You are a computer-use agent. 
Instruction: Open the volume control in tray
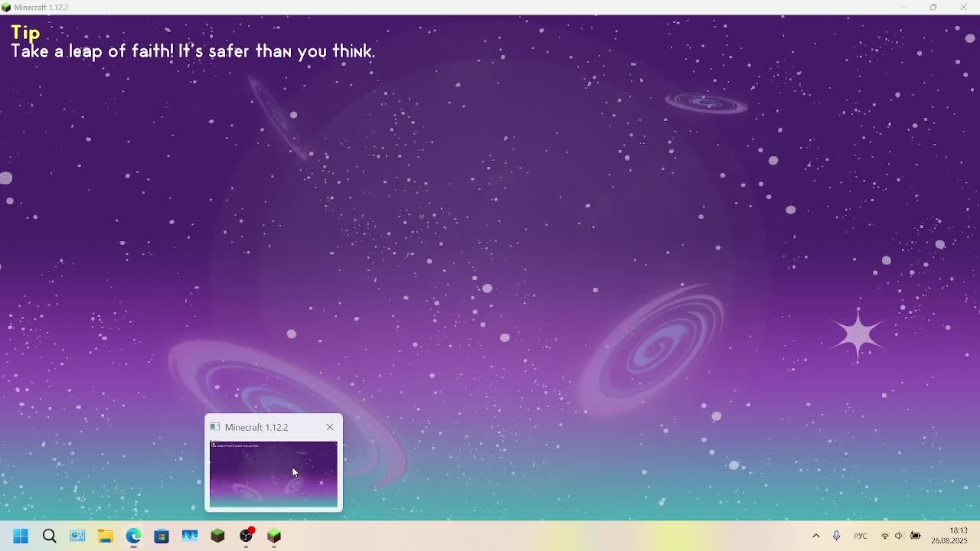pos(900,536)
